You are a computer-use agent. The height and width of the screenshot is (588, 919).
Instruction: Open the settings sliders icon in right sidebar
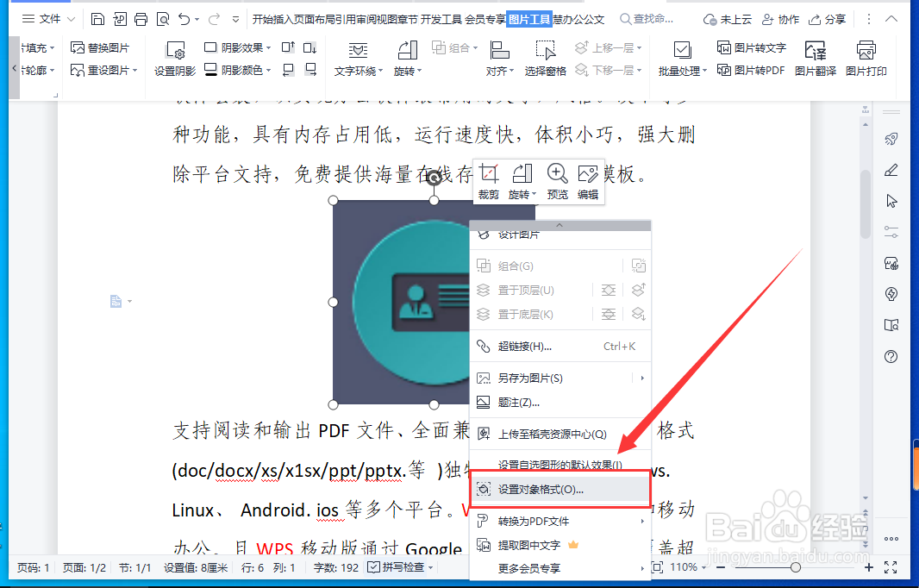tap(891, 232)
